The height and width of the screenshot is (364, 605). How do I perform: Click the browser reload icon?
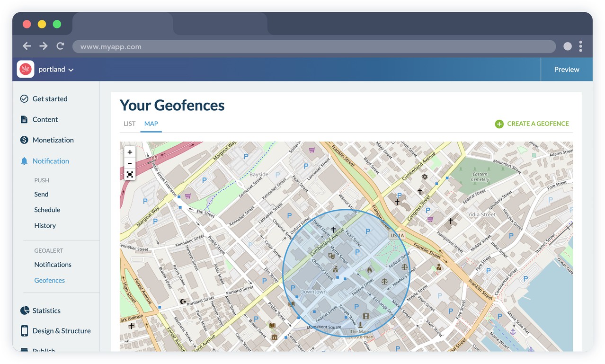[60, 46]
